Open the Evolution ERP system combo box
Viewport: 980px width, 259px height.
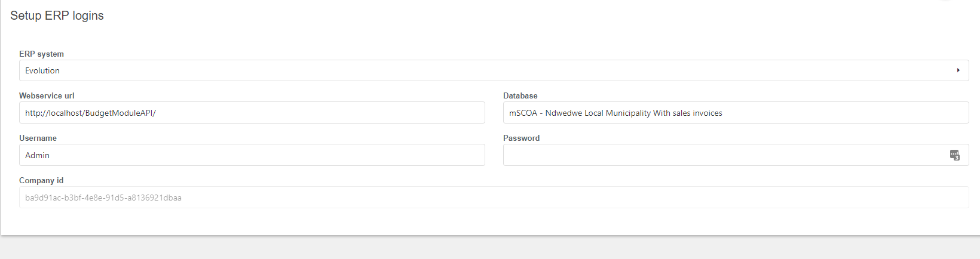pos(478,70)
